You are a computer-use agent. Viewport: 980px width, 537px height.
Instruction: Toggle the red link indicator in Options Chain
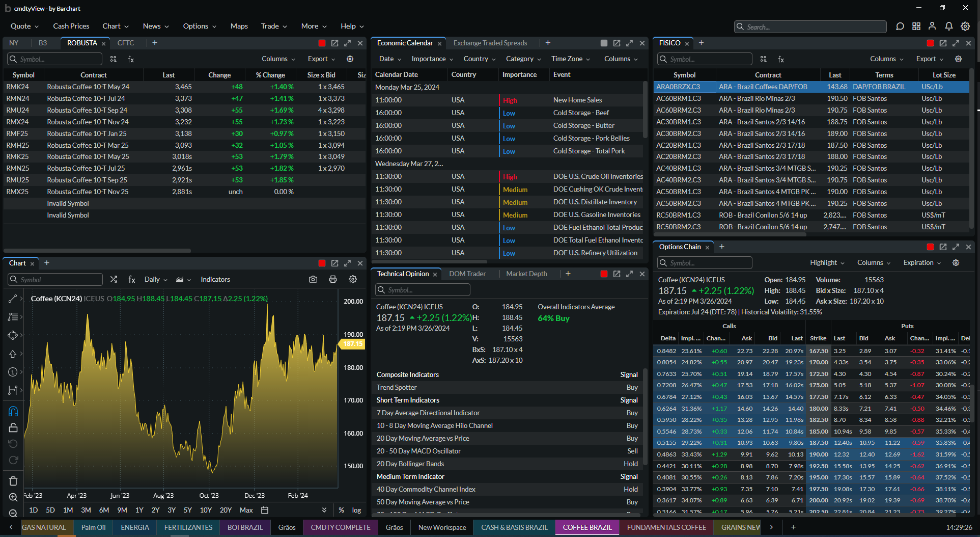coord(930,247)
